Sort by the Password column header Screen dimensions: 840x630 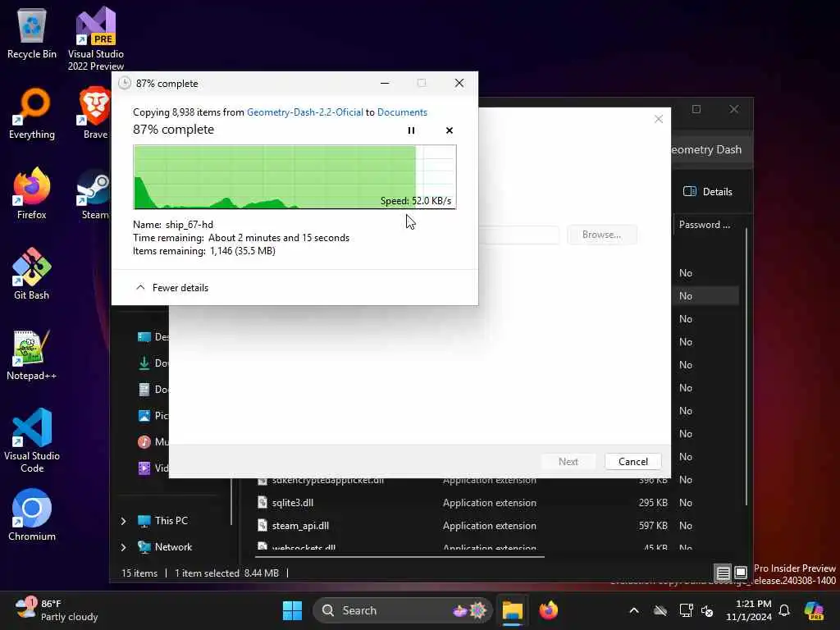705,225
